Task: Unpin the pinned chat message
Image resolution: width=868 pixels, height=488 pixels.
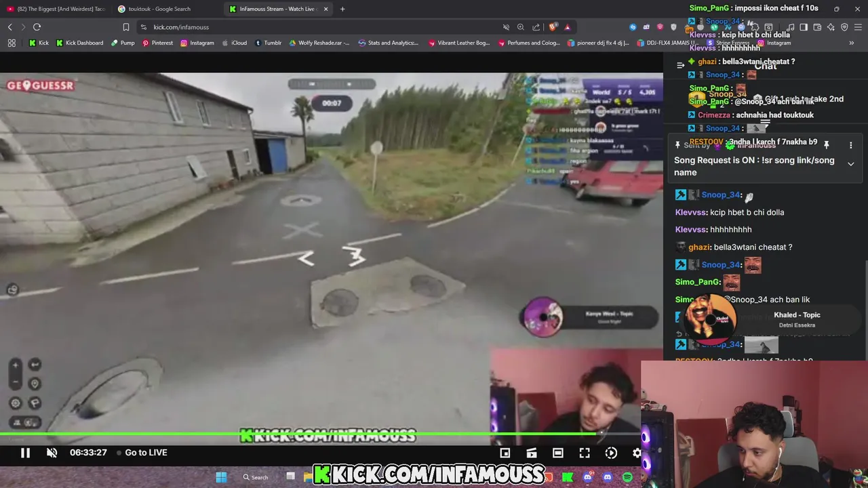Action: tap(826, 145)
